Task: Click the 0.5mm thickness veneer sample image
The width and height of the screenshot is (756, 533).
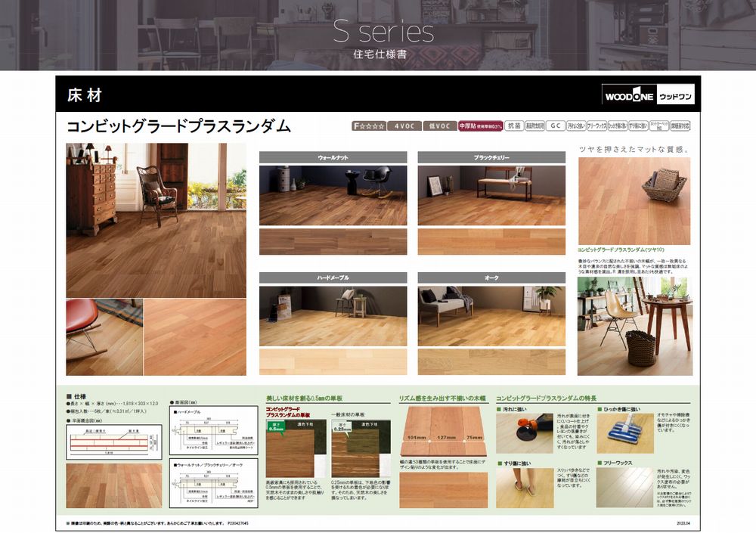Action: pos(296,448)
